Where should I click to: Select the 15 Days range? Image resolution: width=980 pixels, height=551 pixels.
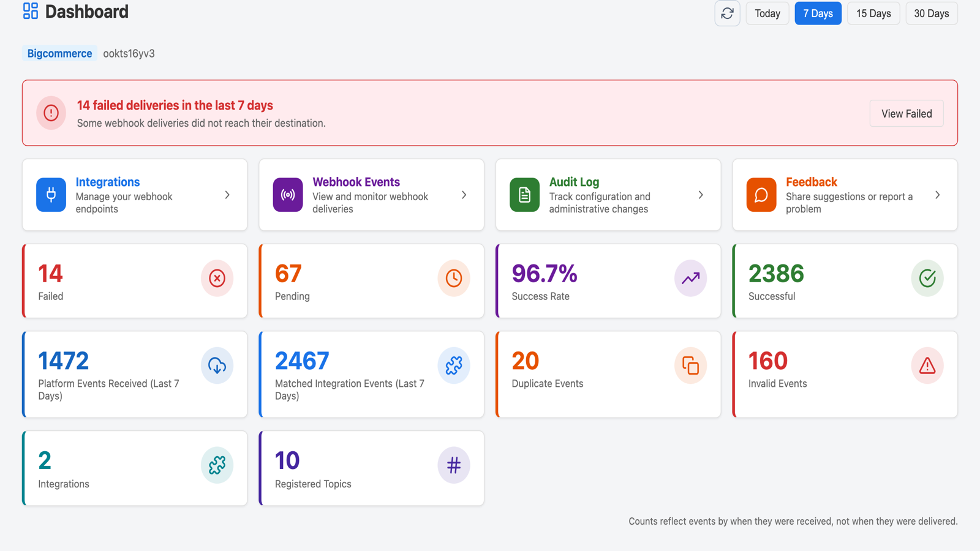click(x=873, y=13)
